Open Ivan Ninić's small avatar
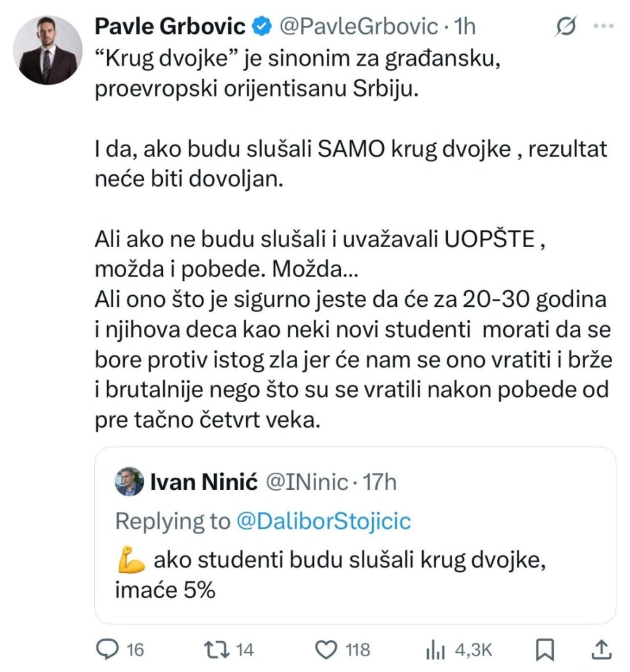Viewport: 630px width, 672px height. click(x=130, y=482)
